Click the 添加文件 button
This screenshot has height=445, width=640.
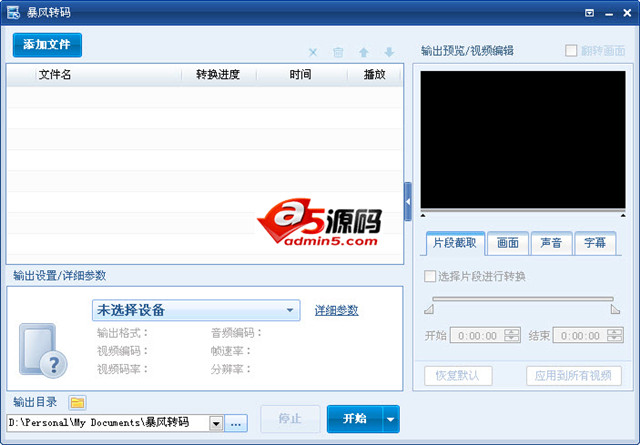(47, 45)
